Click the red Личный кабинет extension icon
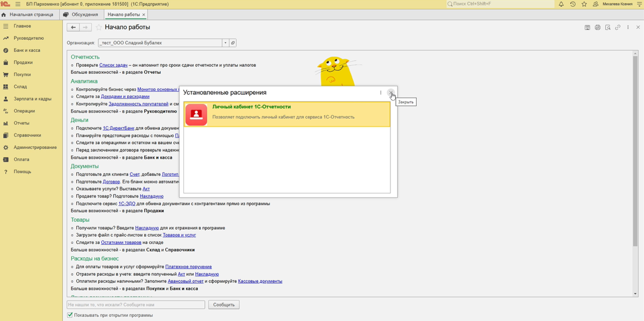 196,115
